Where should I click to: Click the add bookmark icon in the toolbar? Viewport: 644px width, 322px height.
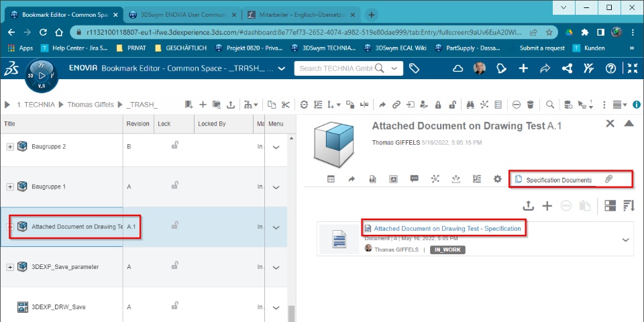[x=189, y=105]
